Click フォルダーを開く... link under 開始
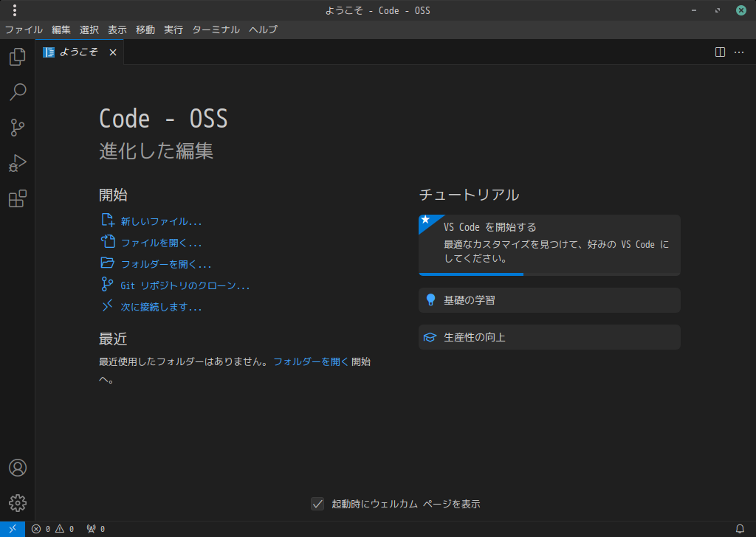 166,264
